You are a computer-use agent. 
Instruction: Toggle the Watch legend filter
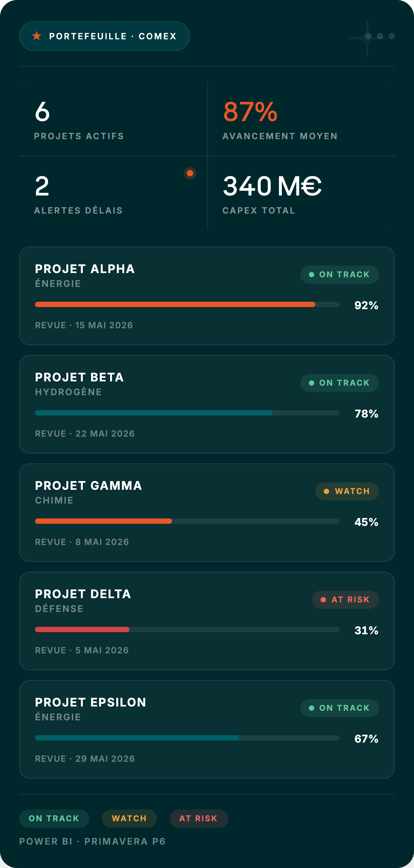click(x=130, y=819)
